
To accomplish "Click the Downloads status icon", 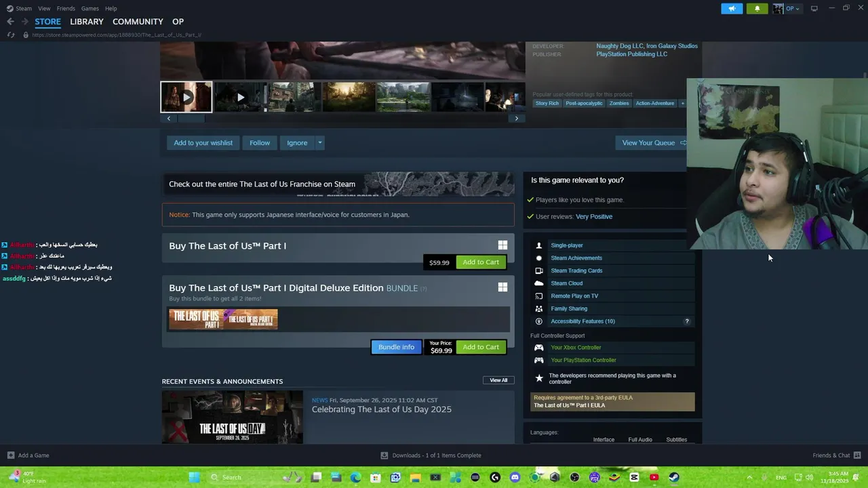I will [x=384, y=455].
